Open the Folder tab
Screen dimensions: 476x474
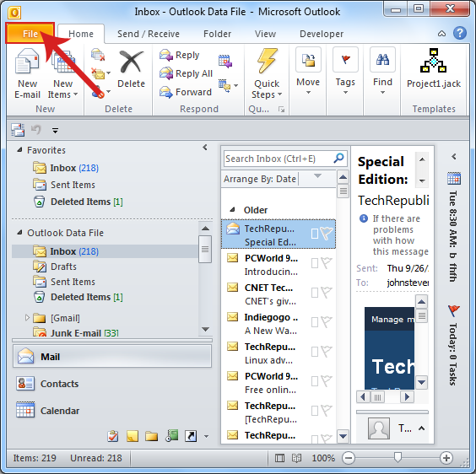tap(218, 34)
